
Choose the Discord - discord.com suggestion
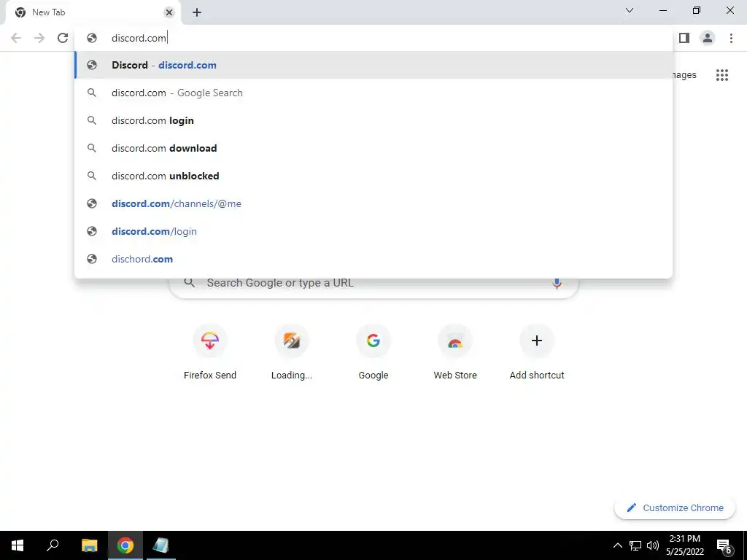373,65
